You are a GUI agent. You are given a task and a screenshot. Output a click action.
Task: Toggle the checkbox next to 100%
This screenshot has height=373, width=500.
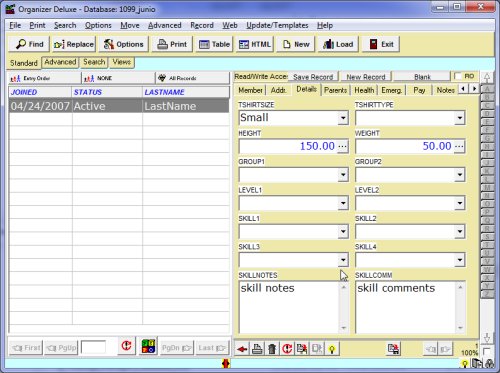tap(487, 351)
